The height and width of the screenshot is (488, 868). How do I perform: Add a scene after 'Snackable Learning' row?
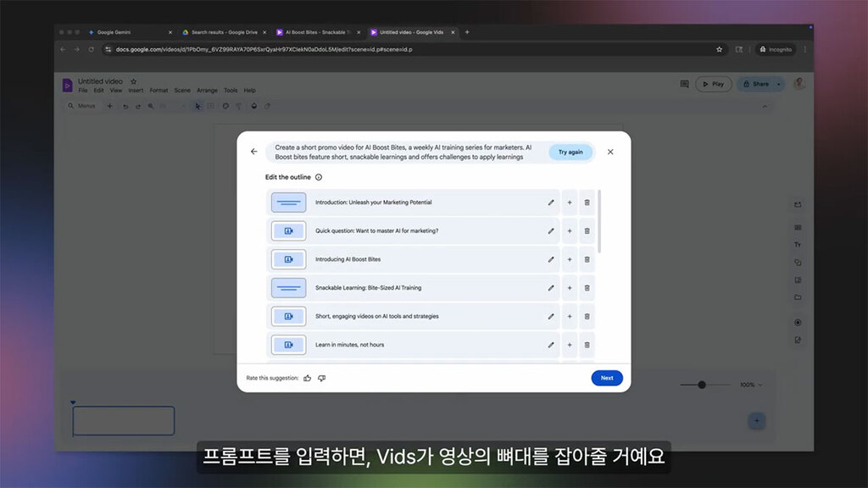click(x=570, y=288)
